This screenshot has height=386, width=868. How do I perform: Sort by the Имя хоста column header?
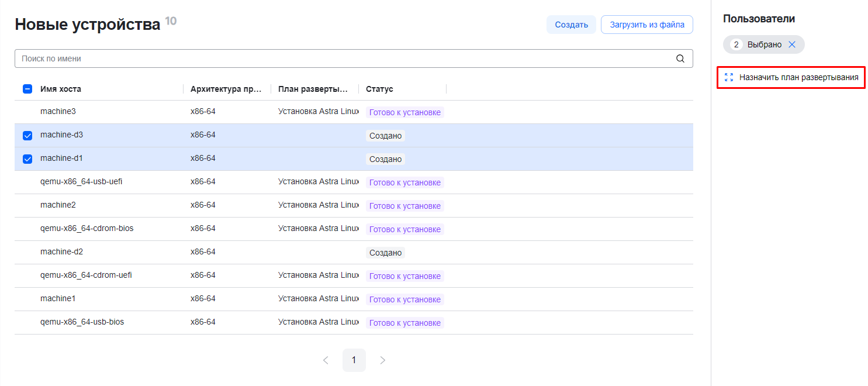point(61,89)
